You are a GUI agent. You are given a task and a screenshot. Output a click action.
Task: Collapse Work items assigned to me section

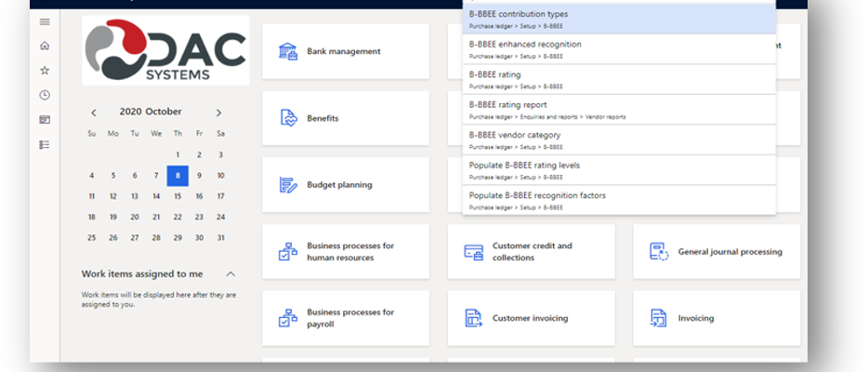230,273
